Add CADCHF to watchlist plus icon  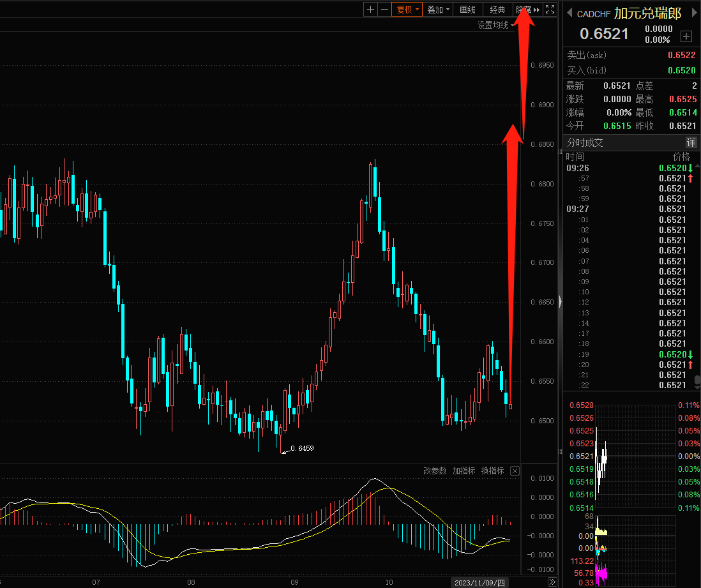686,36
